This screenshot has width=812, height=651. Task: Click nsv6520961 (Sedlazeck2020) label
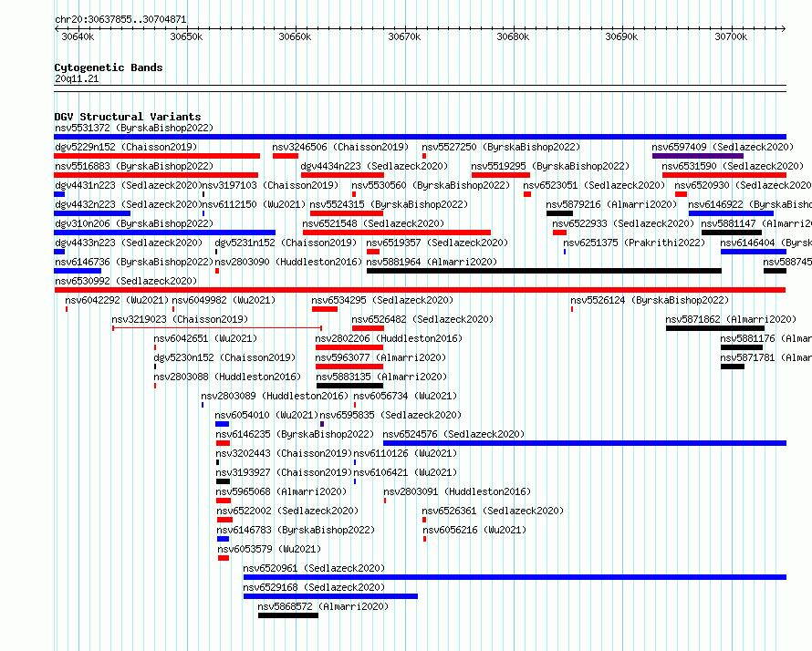point(315,568)
